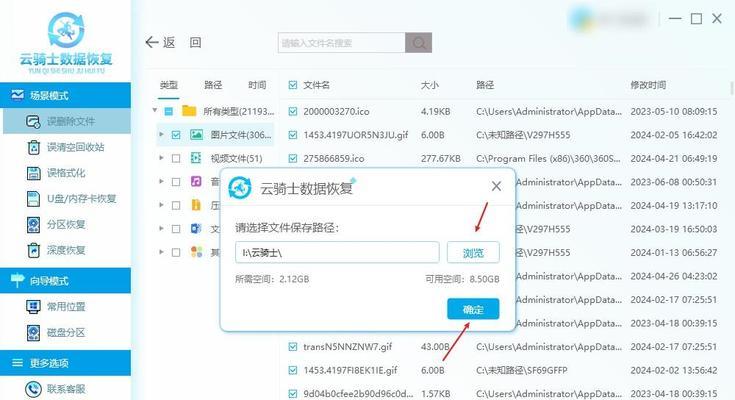Viewport: 735px width, 400px height.
Task: Close the save path dialog
Action: (x=496, y=186)
